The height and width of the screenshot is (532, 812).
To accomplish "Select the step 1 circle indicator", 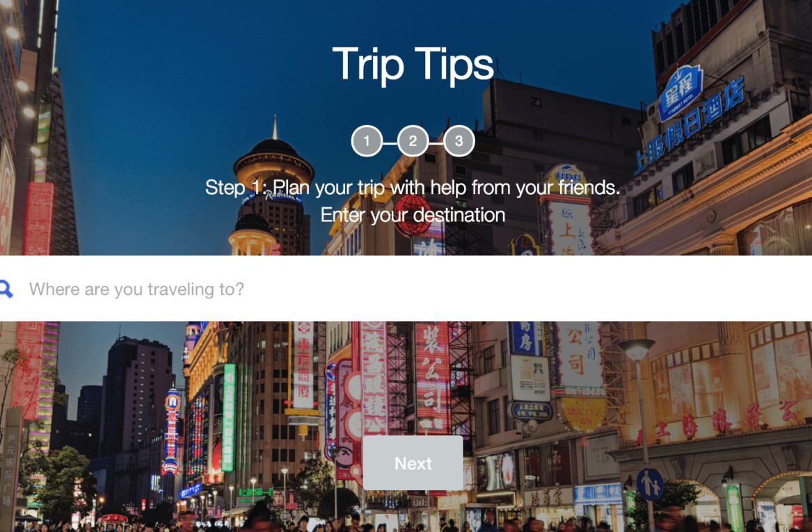I will (x=367, y=140).
